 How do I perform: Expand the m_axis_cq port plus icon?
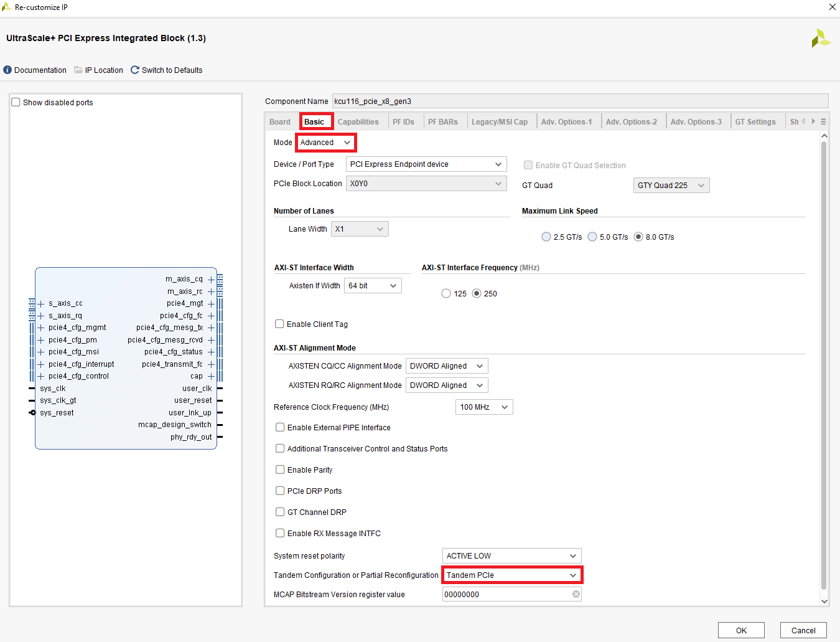click(x=211, y=280)
